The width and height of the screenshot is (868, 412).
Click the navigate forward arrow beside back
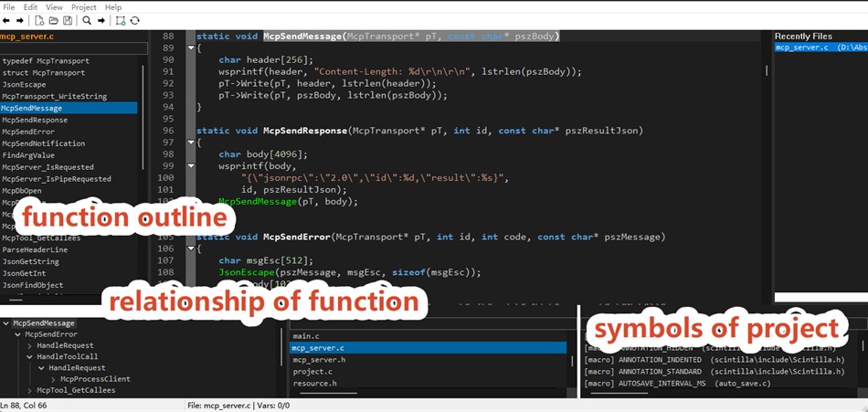pos(19,20)
